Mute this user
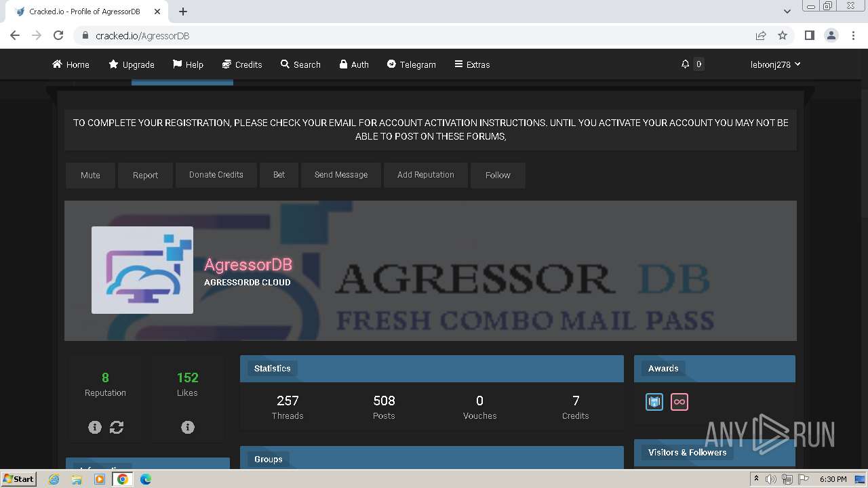The image size is (868, 488). 90,175
